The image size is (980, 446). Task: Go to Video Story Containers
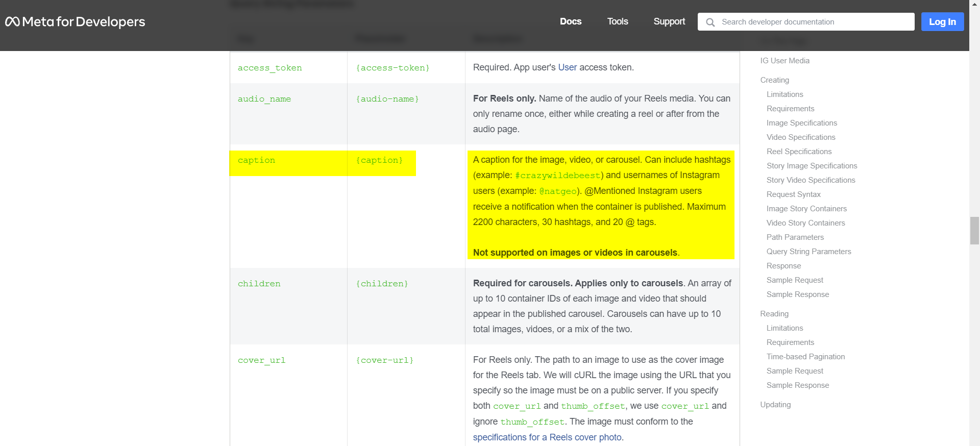pos(805,223)
